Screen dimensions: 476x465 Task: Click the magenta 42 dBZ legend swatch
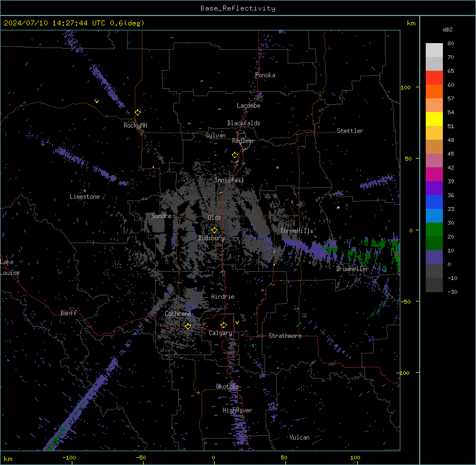[x=434, y=174]
